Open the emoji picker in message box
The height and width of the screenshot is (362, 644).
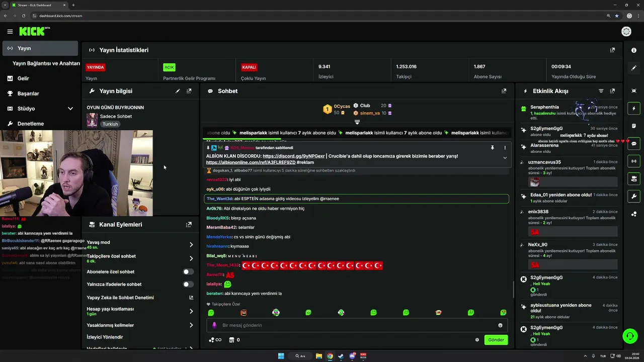(x=500, y=325)
